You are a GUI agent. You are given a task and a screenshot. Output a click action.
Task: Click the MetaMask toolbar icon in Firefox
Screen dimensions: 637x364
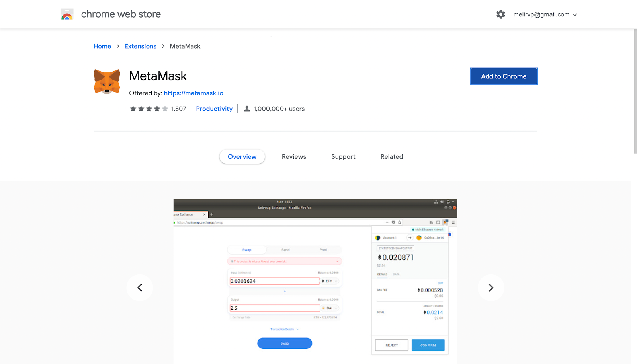point(445,222)
